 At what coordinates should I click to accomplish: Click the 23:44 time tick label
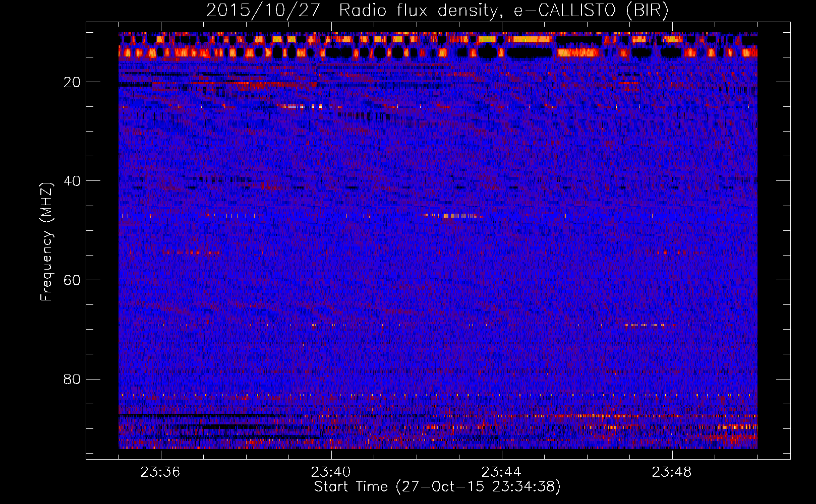[x=501, y=472]
